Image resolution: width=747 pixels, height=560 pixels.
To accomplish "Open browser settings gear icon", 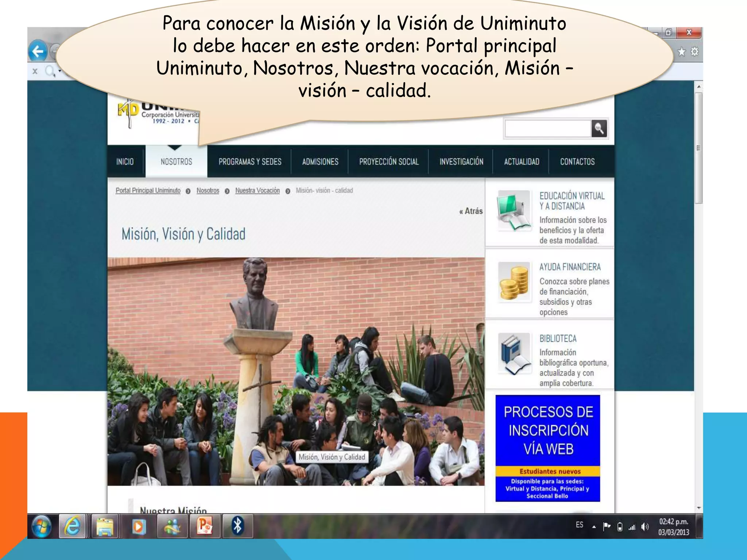I will tap(694, 52).
